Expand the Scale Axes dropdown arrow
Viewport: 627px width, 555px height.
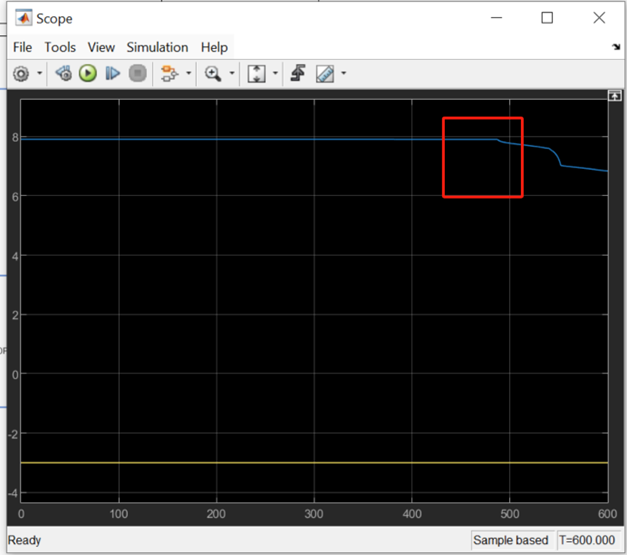[x=275, y=74]
